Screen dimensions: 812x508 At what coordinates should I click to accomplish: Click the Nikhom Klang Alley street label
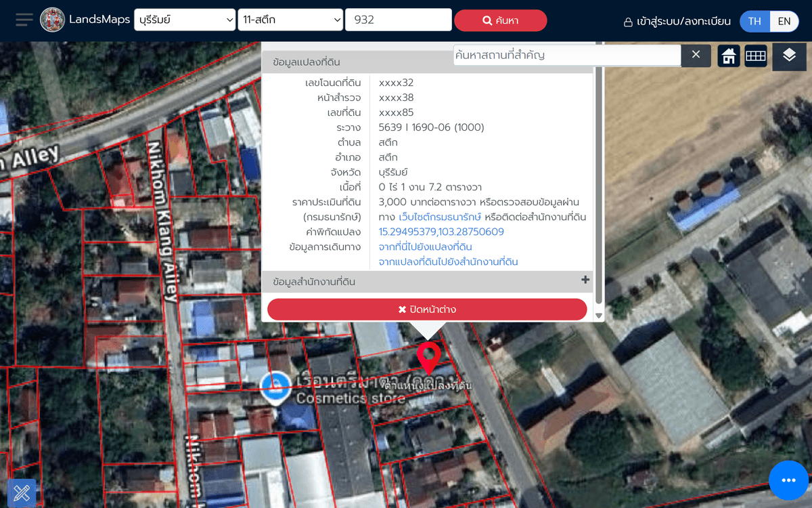[164, 221]
